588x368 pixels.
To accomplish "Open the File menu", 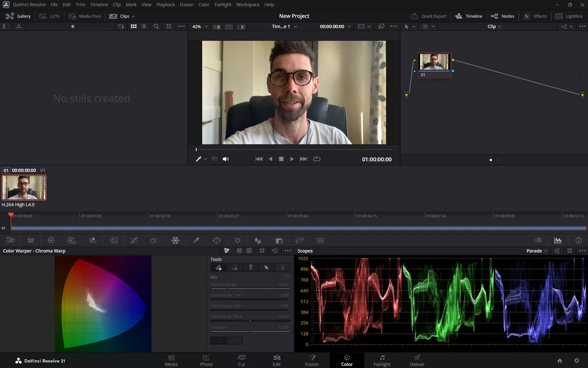I will [x=54, y=4].
